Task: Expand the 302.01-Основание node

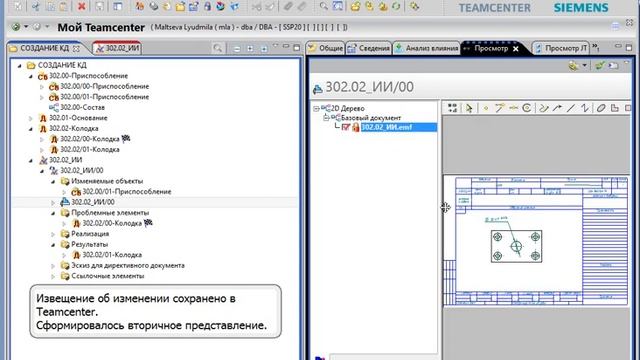Action: tap(31, 118)
